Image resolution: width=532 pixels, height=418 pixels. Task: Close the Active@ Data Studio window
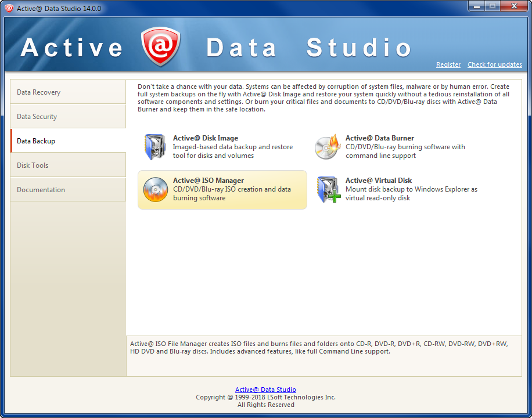(x=514, y=6)
